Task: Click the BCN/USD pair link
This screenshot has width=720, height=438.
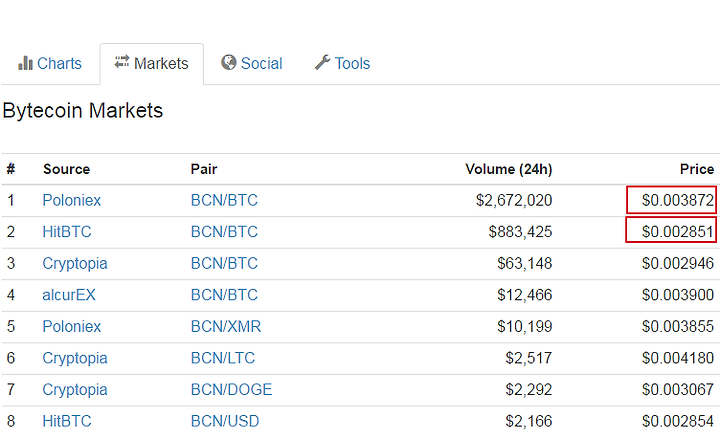Action: [225, 421]
